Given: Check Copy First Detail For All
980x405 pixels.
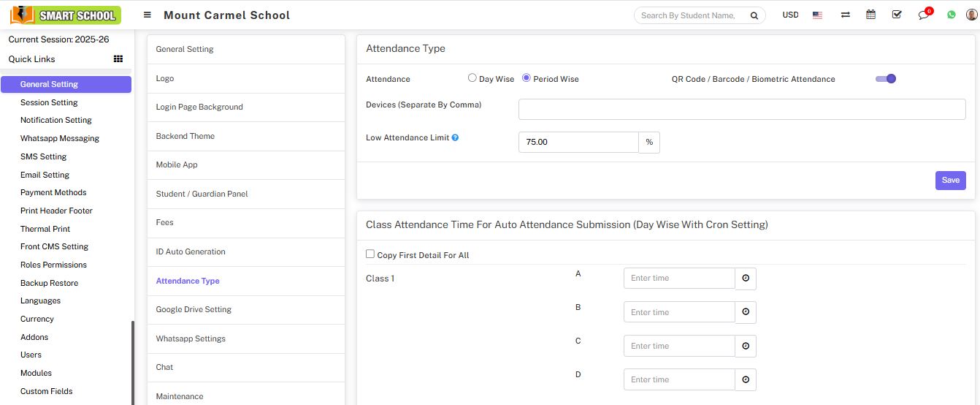Looking at the screenshot, I should [370, 254].
